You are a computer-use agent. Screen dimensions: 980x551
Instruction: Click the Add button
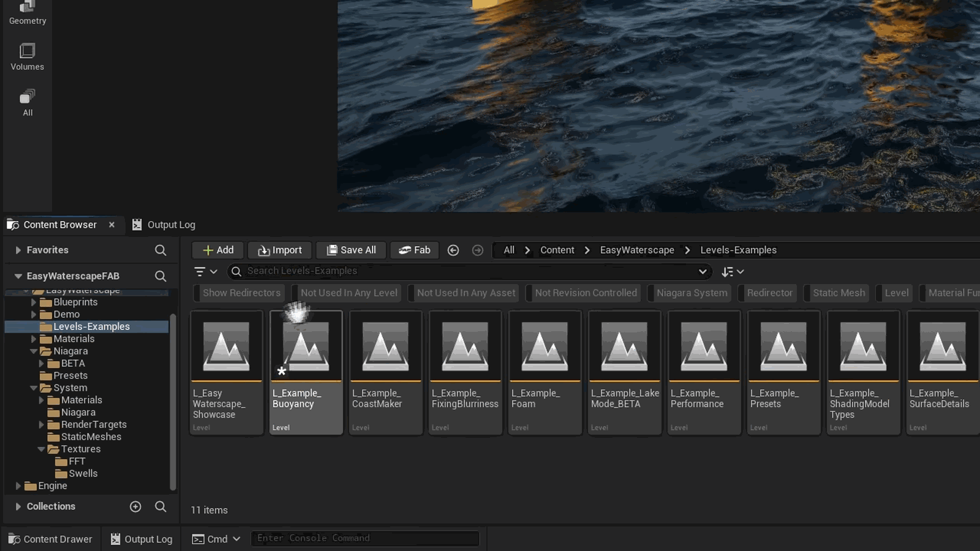(x=217, y=250)
